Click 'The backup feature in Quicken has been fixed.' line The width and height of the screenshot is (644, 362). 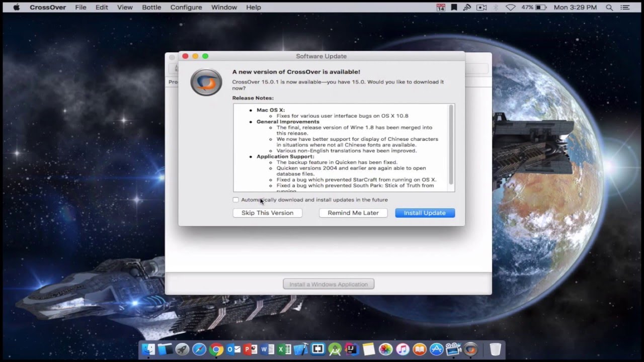coord(337,162)
